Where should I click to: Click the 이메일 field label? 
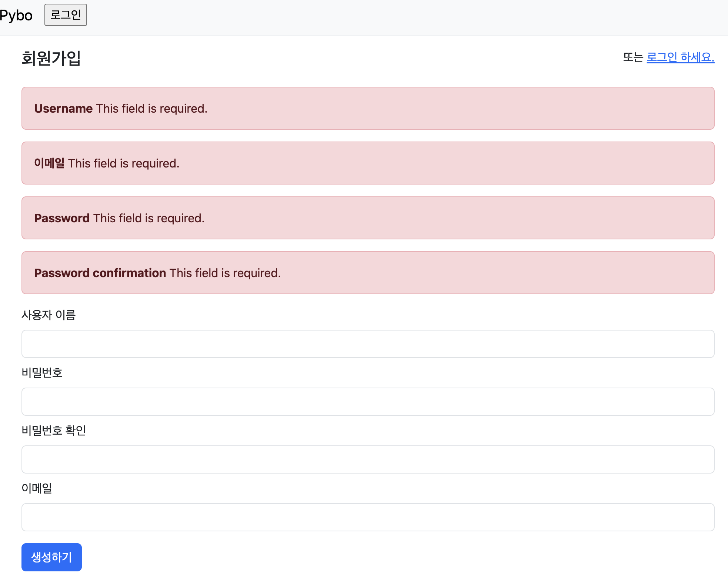click(37, 489)
